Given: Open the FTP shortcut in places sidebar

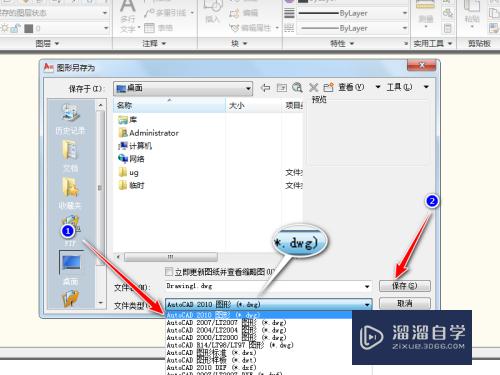Looking at the screenshot, I should coord(70,230).
